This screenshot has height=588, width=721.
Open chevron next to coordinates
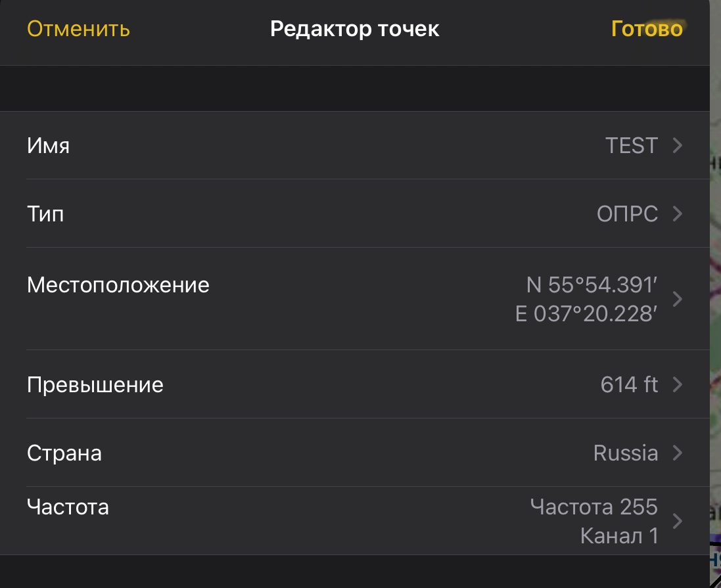click(678, 299)
